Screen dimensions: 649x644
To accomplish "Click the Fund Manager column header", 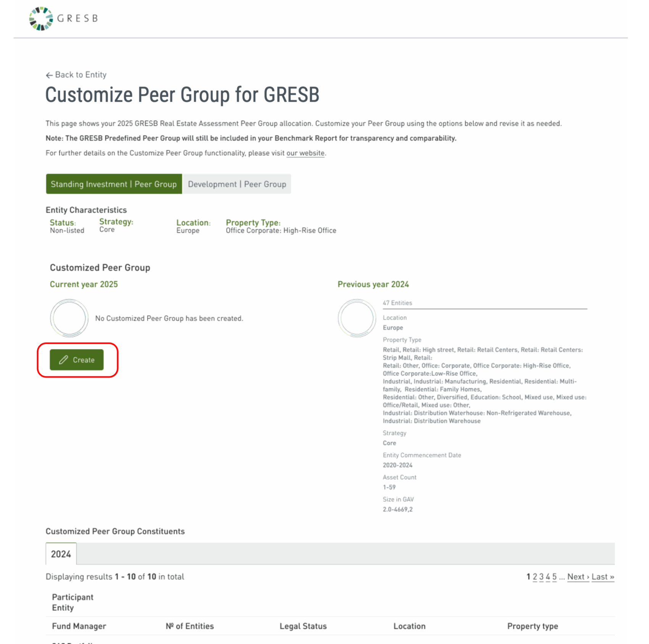I will pyautogui.click(x=79, y=626).
